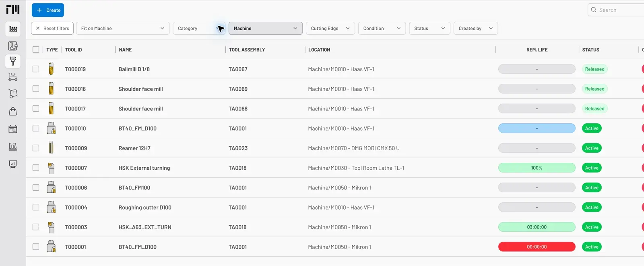Open tool assembly TA0067

pyautogui.click(x=238, y=69)
